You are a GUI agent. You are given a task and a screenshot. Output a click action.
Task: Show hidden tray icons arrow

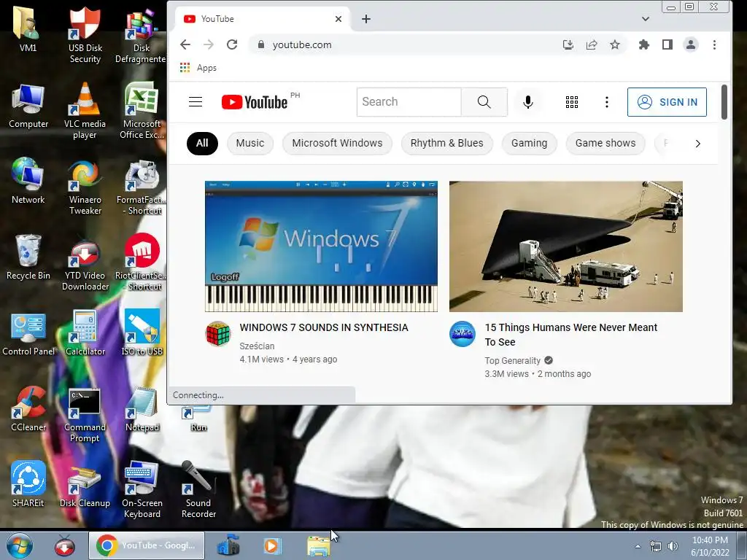638,546
